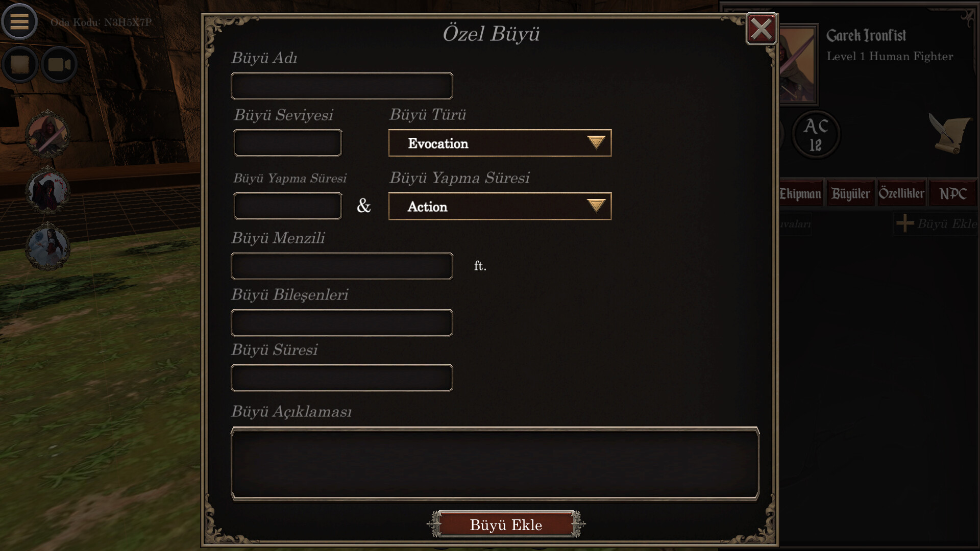Open the hamburger main menu
This screenshot has height=551, width=980.
click(19, 21)
